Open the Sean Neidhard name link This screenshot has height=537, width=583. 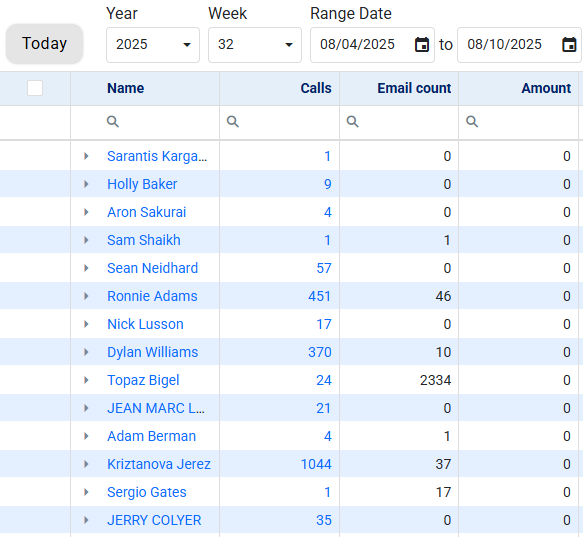[x=152, y=268]
